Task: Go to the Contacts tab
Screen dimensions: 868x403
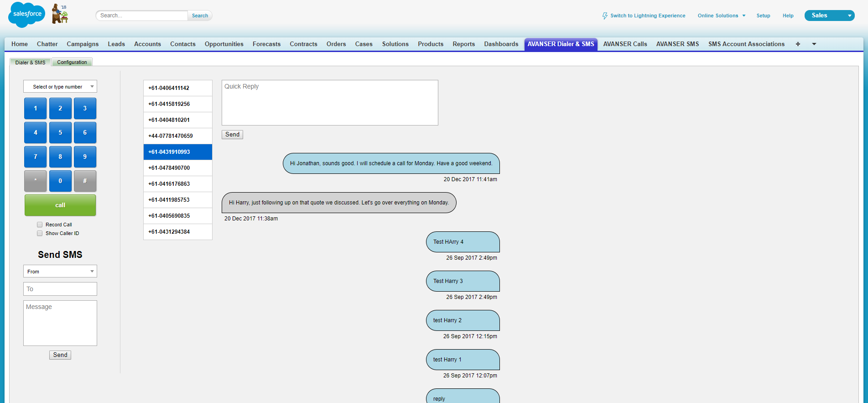Action: tap(183, 44)
